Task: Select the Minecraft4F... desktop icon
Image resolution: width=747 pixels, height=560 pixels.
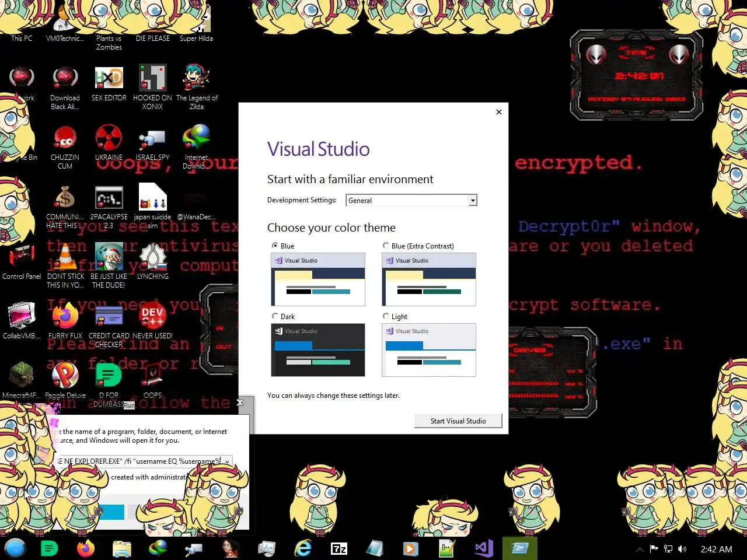Action: pos(22,380)
